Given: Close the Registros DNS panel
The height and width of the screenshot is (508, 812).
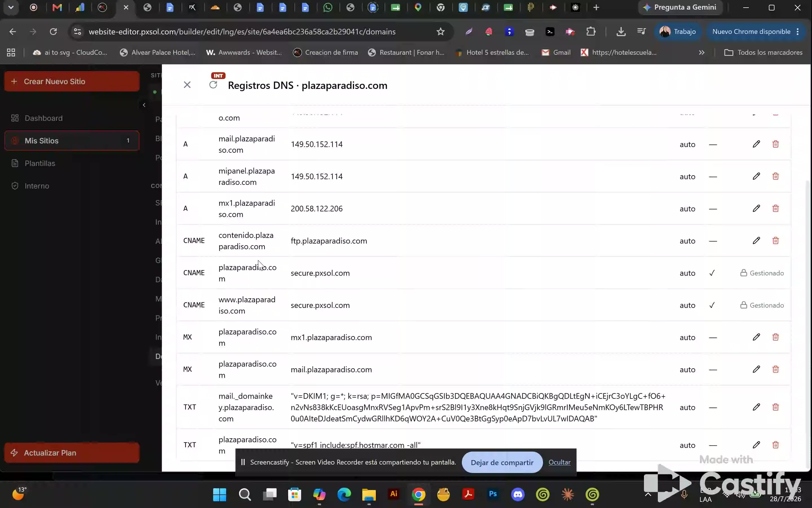Looking at the screenshot, I should coord(187,85).
